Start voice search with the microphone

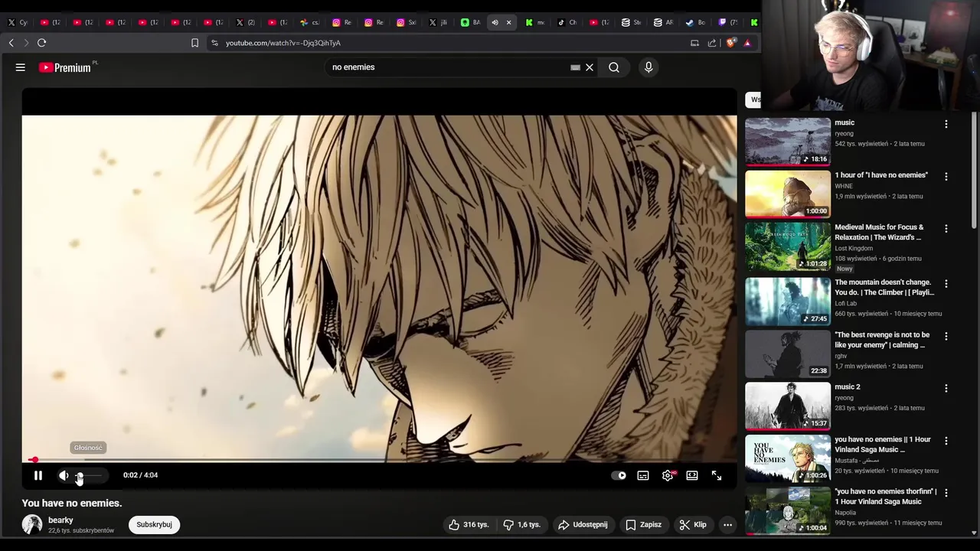[648, 67]
